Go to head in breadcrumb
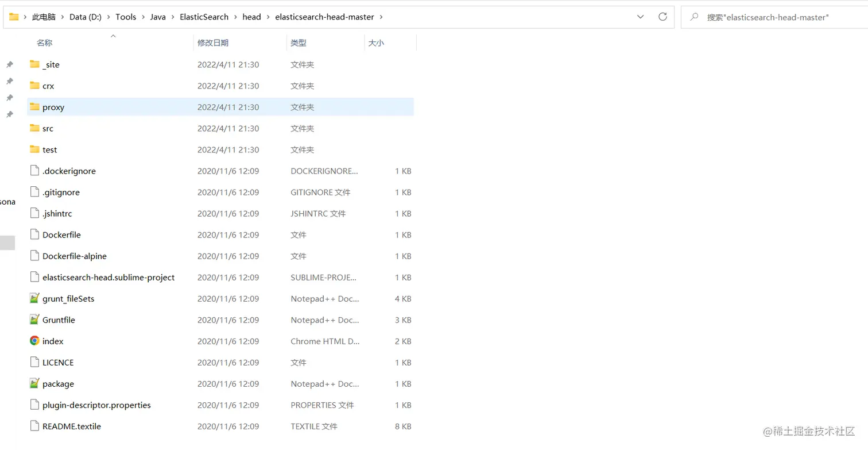The image size is (868, 450). pos(251,17)
